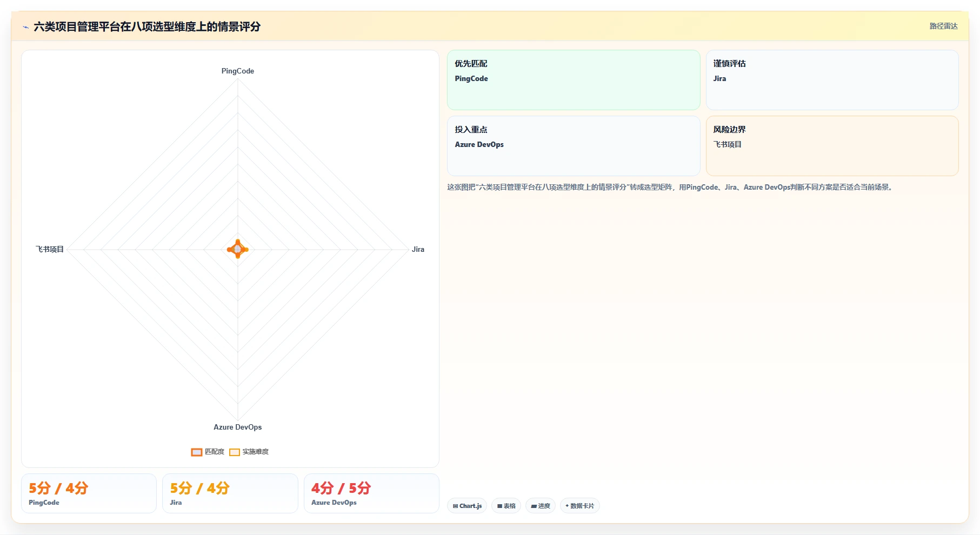
Task: Click the 飞书项目 axis label on the radar chart
Action: point(50,249)
